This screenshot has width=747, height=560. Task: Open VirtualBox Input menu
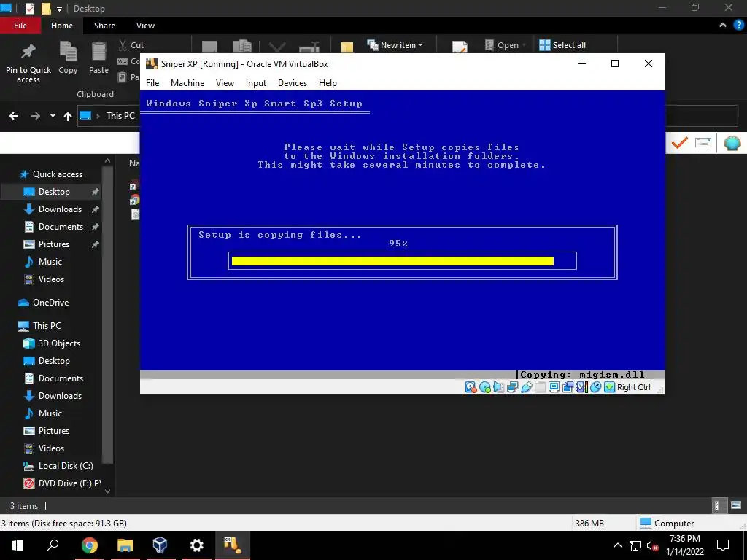pyautogui.click(x=256, y=83)
